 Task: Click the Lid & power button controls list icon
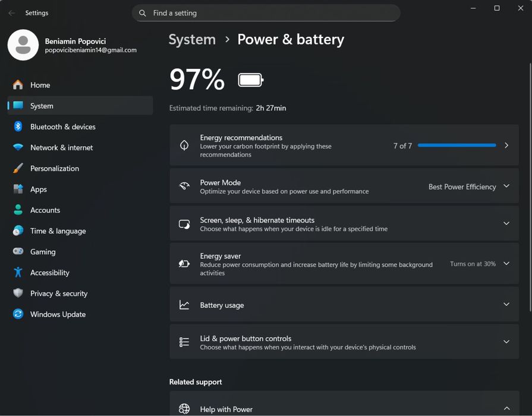184,342
